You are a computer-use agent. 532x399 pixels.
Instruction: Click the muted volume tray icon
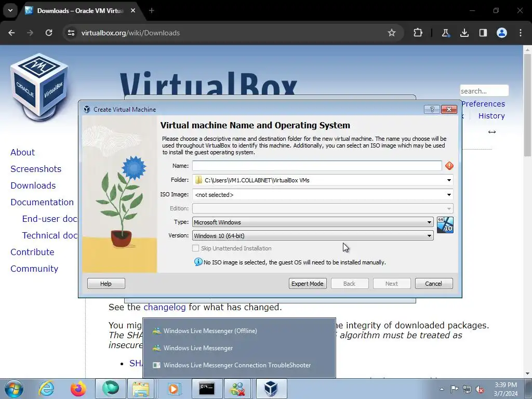point(480,390)
